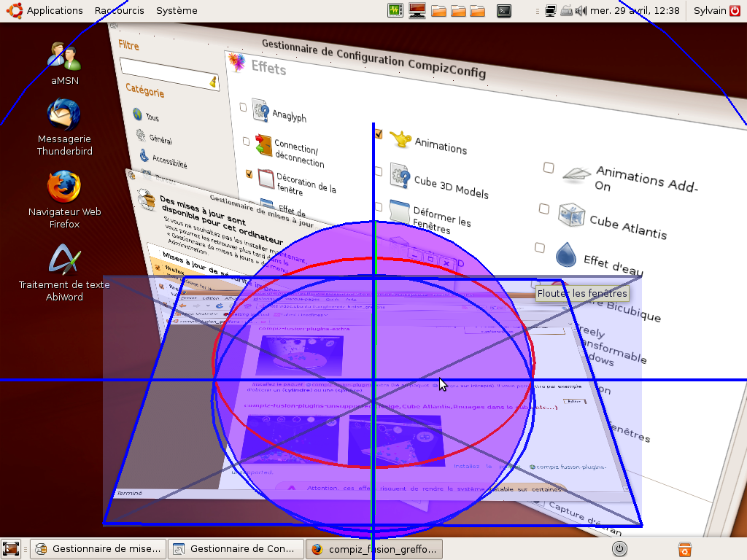
Task: Click the network connection icon in the panel
Action: click(551, 10)
